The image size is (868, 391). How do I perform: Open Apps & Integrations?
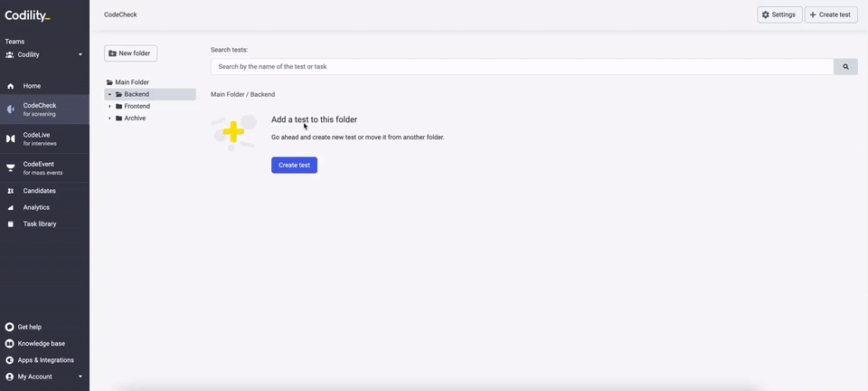pyautogui.click(x=45, y=360)
